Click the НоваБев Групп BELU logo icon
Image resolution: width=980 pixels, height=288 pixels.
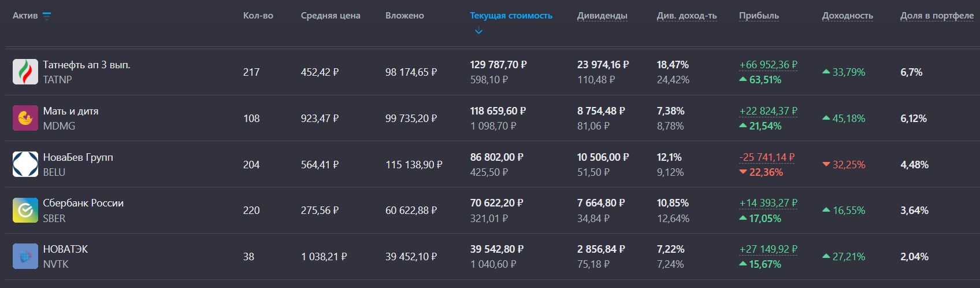click(x=25, y=164)
